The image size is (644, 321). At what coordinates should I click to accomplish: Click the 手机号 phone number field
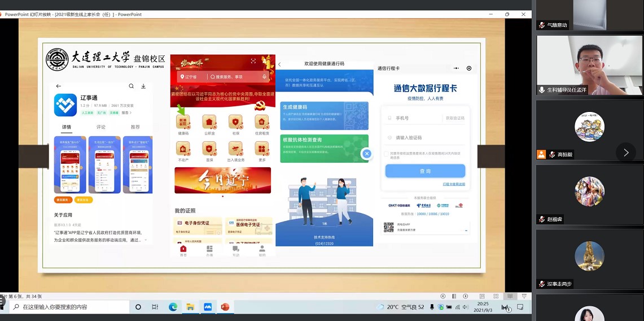click(418, 118)
